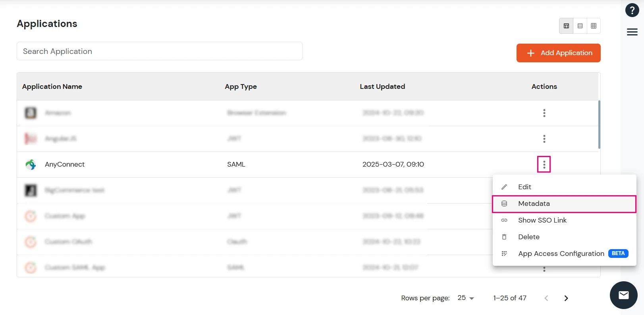The width and height of the screenshot is (644, 315).
Task: Switch to the grid view icon
Action: [594, 26]
